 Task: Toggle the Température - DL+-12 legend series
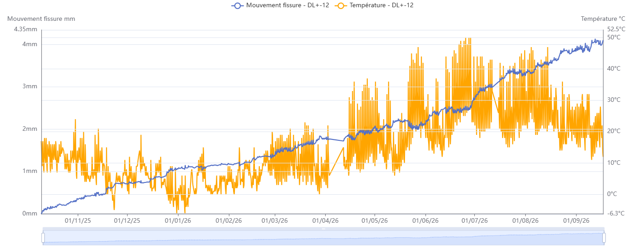click(x=374, y=5)
